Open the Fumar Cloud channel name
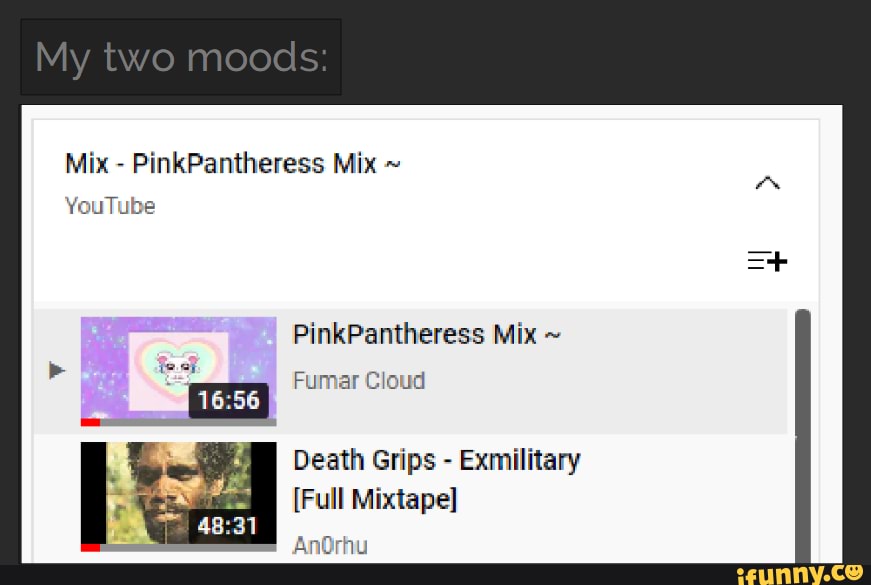The height and width of the screenshot is (585, 871). [x=359, y=381]
